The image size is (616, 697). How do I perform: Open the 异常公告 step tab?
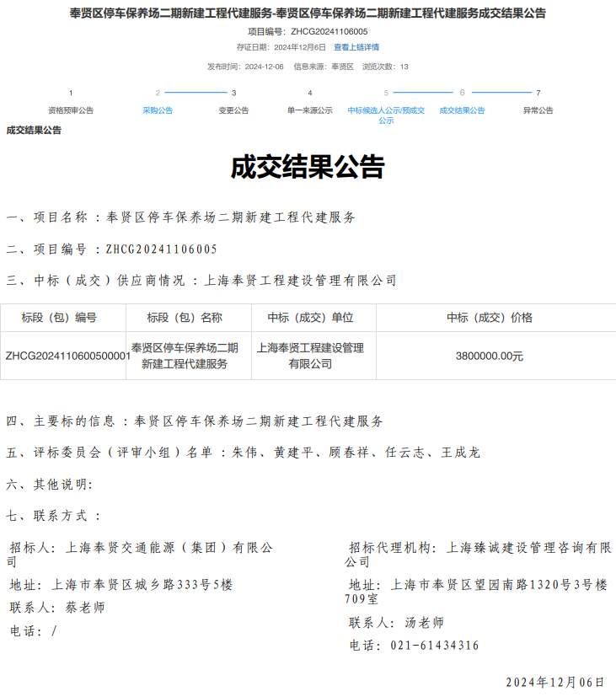(x=538, y=110)
